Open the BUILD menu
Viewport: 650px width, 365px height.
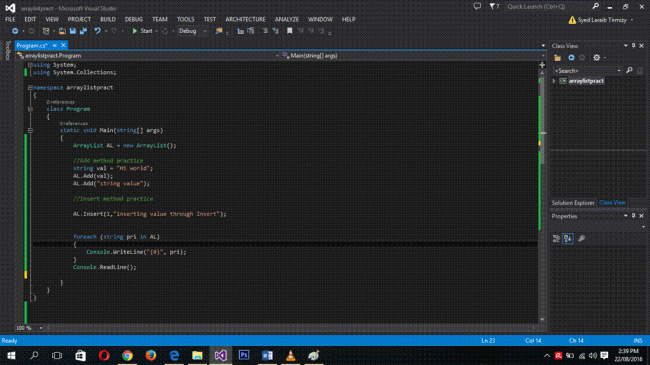coord(108,19)
